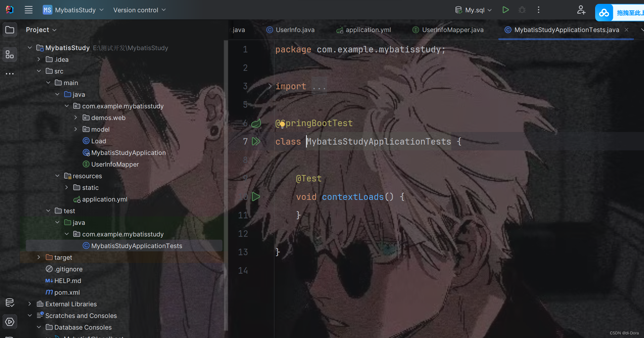Expand the target folder
This screenshot has width=644, height=338.
39,257
